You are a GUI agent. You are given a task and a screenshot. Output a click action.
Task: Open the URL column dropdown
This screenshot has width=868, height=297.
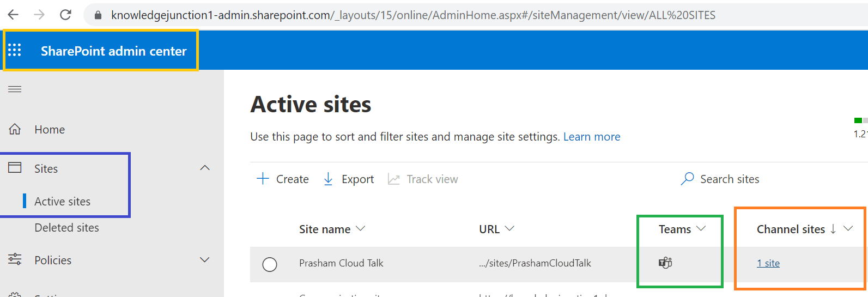pos(510,229)
